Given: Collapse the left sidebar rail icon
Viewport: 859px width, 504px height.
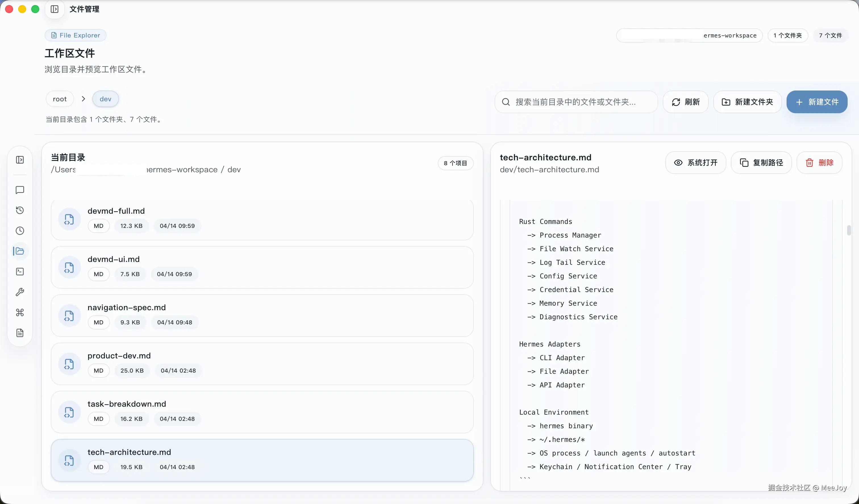Looking at the screenshot, I should coord(20,160).
